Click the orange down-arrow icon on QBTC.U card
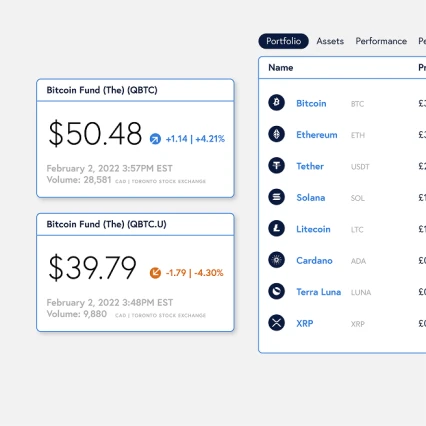Viewport: 426px width, 426px height. click(x=155, y=273)
